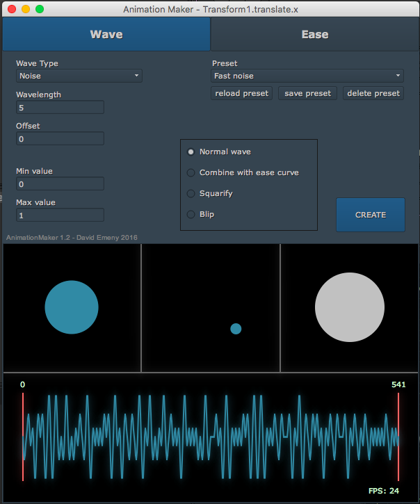
Task: Select the Normal wave radio option
Action: (x=191, y=152)
